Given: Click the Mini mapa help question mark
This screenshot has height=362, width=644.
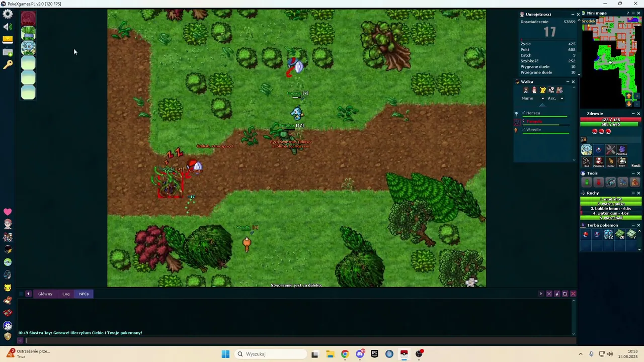Looking at the screenshot, I should click(628, 13).
